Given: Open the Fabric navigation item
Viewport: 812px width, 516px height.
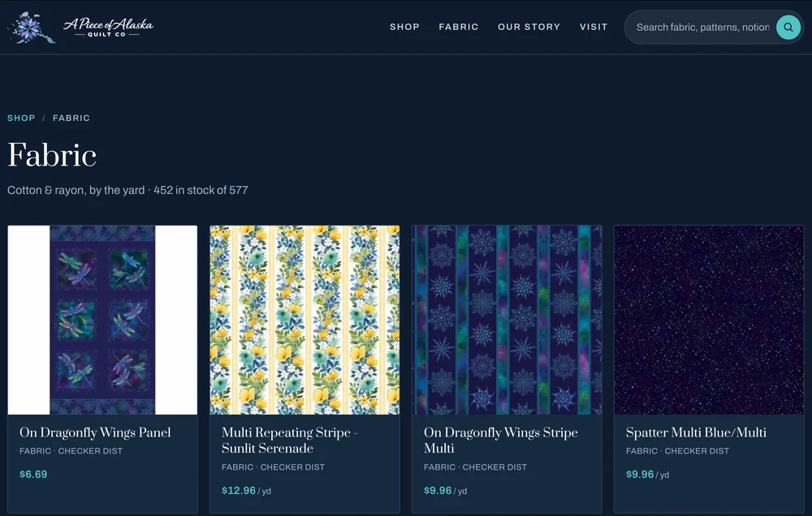Looking at the screenshot, I should coord(458,27).
